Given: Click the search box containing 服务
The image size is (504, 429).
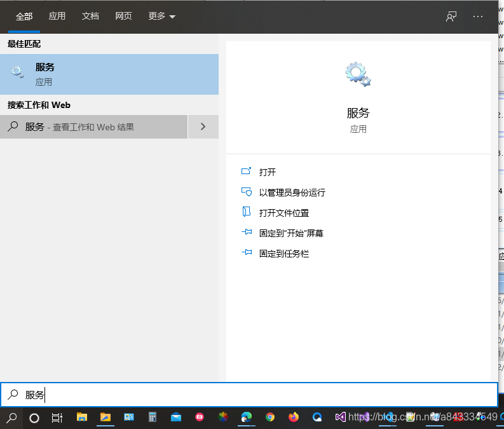Looking at the screenshot, I should [x=249, y=395].
